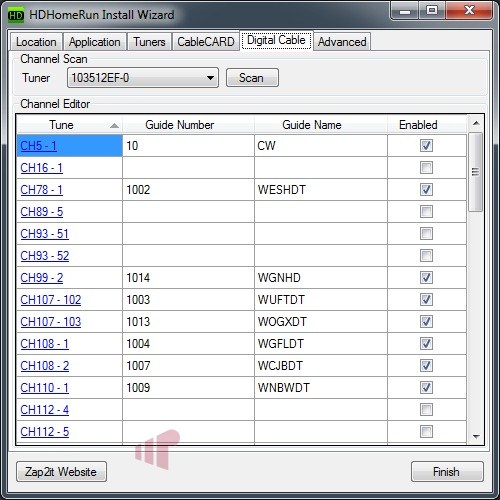This screenshot has width=500, height=500.
Task: Click the CH112 - 4 link
Action: [45, 410]
